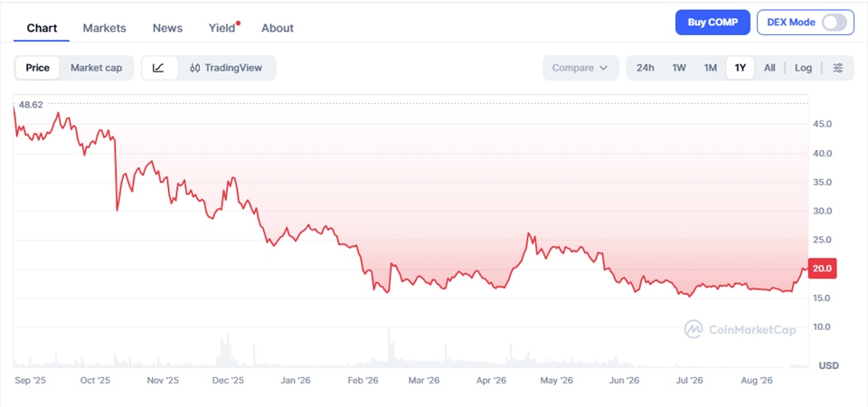Select Price chart type

[x=38, y=68]
